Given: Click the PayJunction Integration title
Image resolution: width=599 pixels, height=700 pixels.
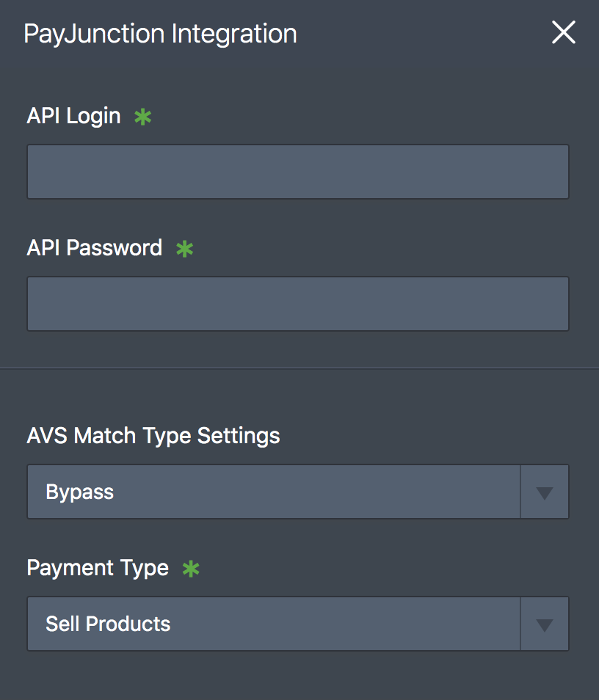Looking at the screenshot, I should [x=160, y=34].
